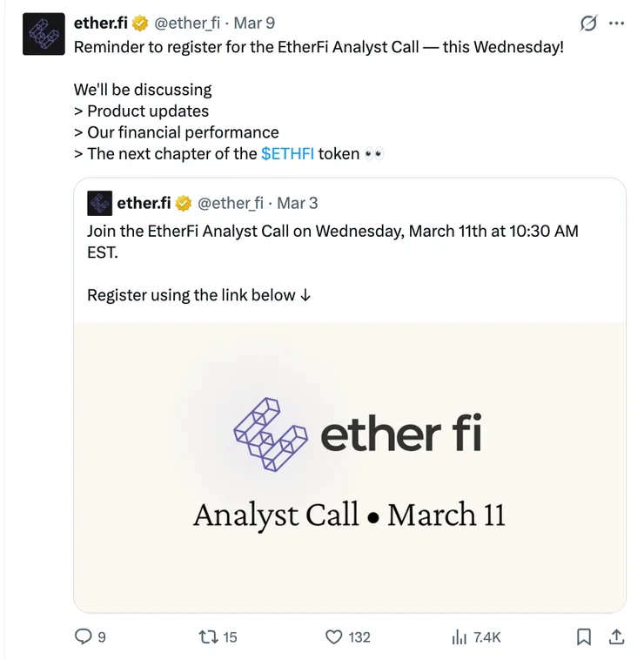Image resolution: width=644 pixels, height=660 pixels.
Task: Open the Grok explain-post icon
Action: click(x=588, y=24)
